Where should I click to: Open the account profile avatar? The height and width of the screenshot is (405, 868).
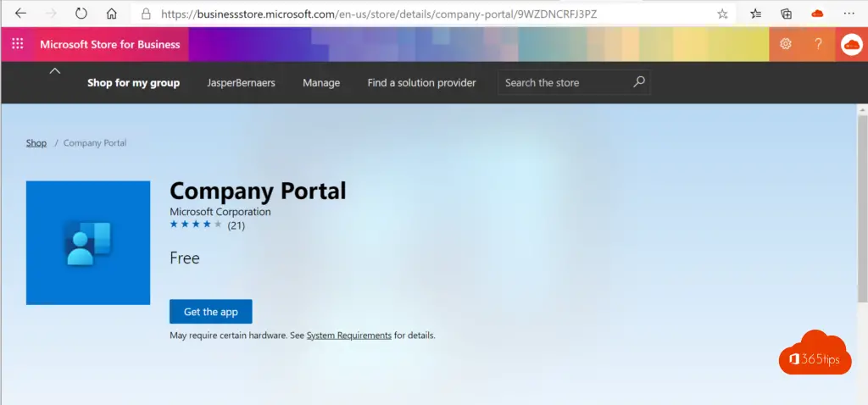coord(851,44)
